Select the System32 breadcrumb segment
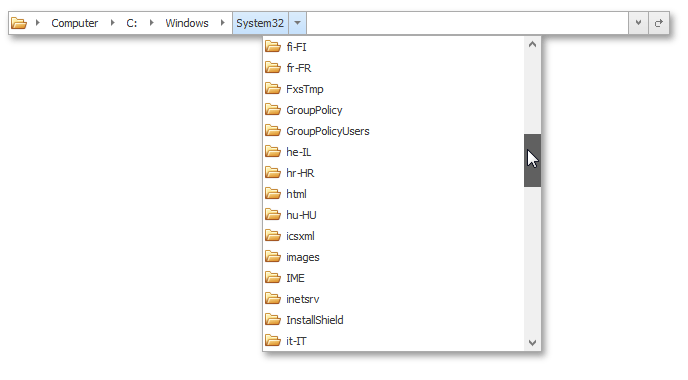The height and width of the screenshot is (380, 688). tap(260, 23)
